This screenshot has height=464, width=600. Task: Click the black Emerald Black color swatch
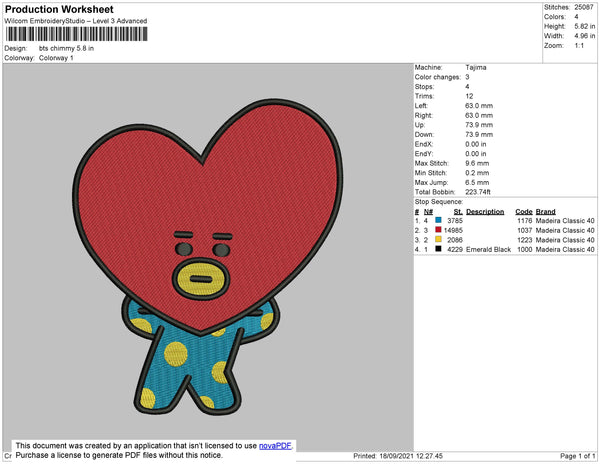(x=438, y=249)
